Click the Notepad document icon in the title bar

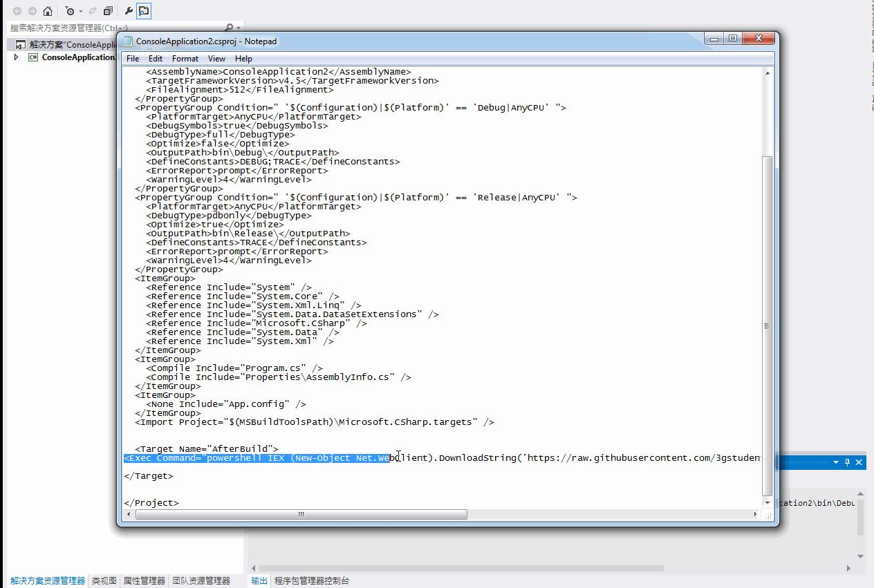(x=128, y=41)
